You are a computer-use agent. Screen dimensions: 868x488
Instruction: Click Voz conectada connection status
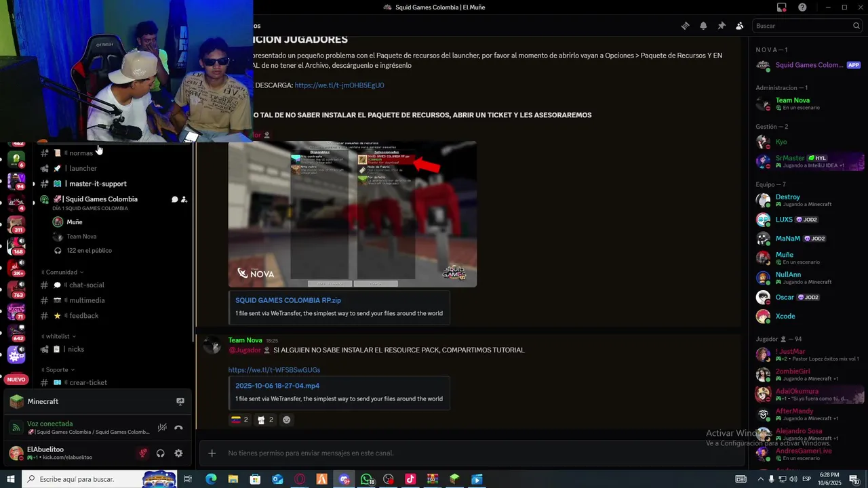[x=50, y=424]
